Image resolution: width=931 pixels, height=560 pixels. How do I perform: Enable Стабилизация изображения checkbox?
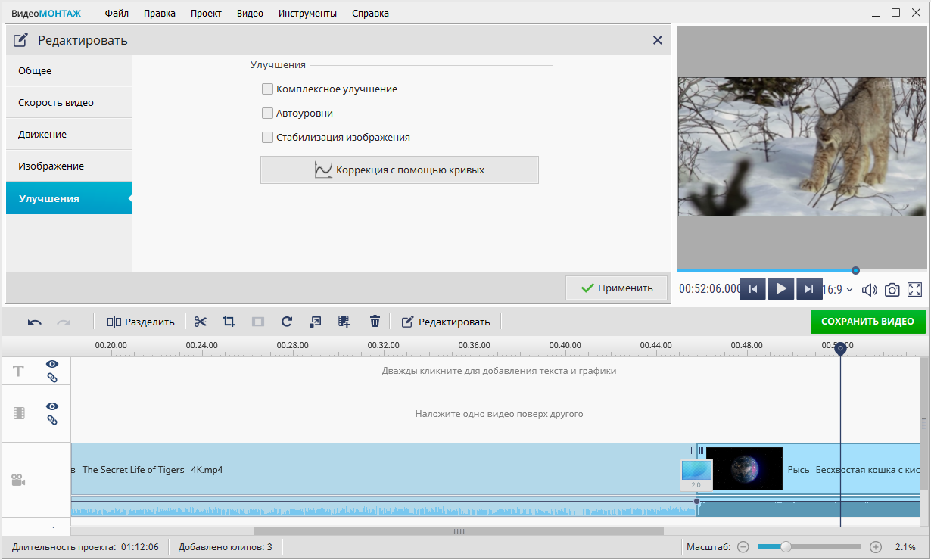tap(267, 138)
